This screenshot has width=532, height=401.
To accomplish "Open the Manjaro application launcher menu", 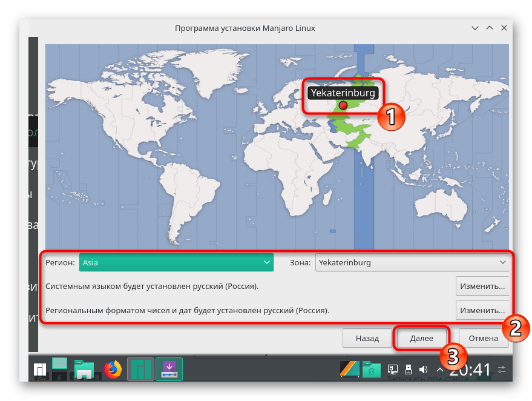I will (x=40, y=369).
